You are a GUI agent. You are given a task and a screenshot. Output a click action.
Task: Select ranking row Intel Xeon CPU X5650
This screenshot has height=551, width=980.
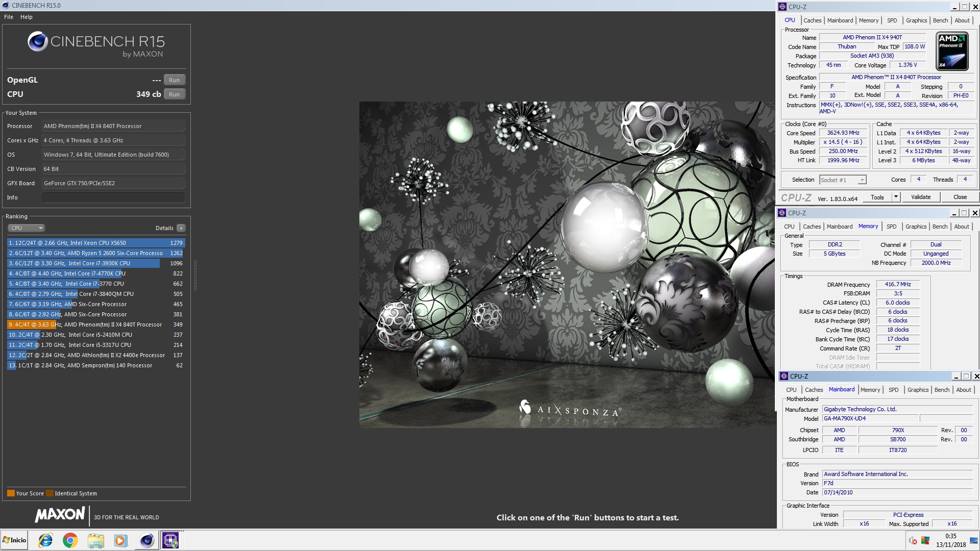pos(96,243)
